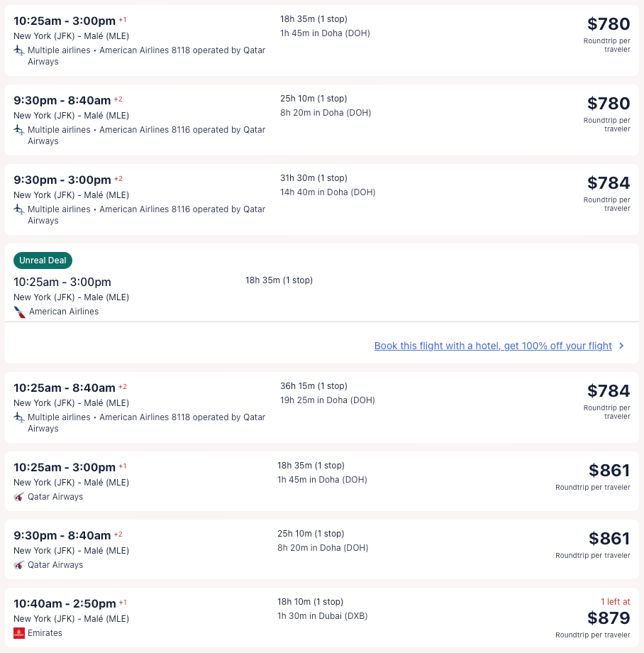Screen dimensions: 644x653
Task: Click the chevron arrow beside the hotel bundle link
Action: [621, 346]
